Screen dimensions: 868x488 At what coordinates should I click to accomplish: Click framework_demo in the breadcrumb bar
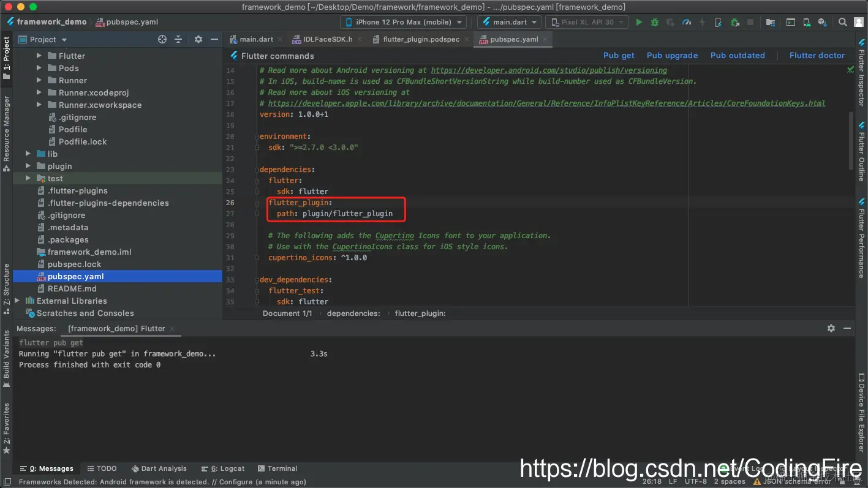pos(52,22)
